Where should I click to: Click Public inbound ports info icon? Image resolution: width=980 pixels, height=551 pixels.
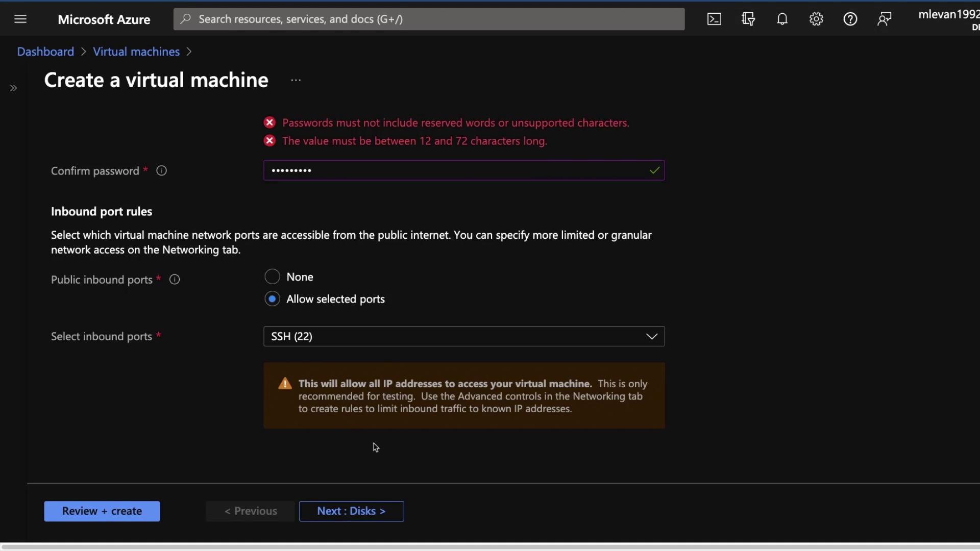coord(175,280)
